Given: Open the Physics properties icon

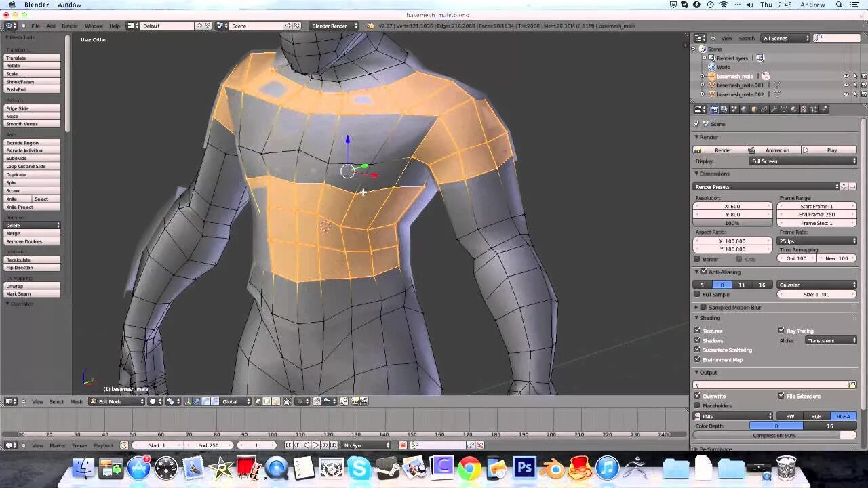Looking at the screenshot, I should tap(823, 109).
